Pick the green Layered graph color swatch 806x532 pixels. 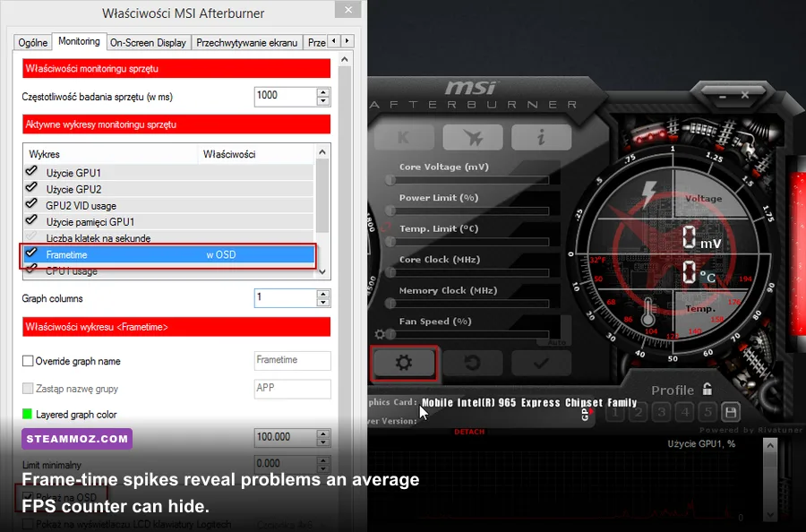tap(27, 414)
